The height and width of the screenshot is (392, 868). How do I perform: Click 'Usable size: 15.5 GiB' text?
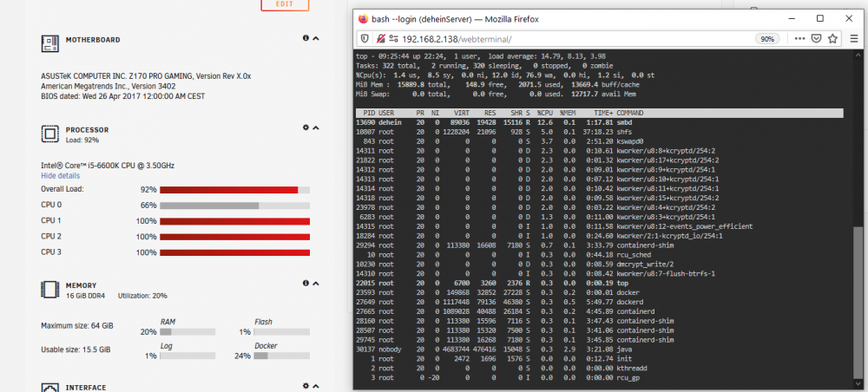coord(76,350)
